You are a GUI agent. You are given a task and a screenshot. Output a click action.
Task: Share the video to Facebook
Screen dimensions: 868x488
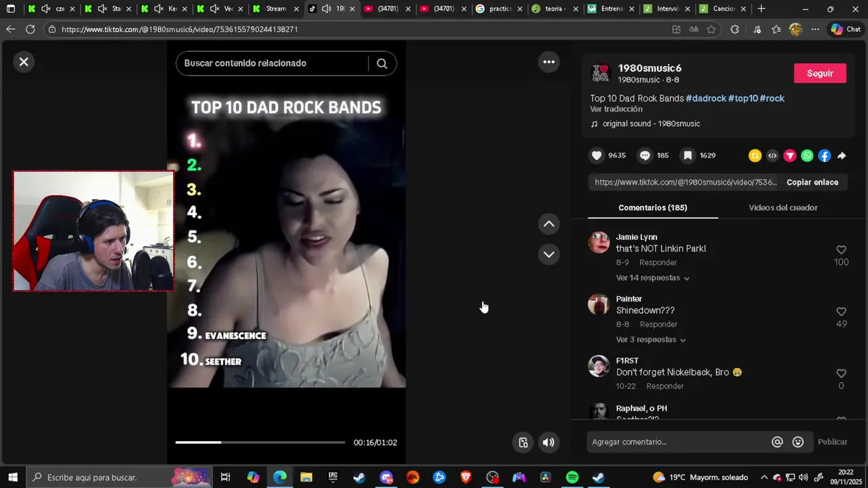click(824, 156)
